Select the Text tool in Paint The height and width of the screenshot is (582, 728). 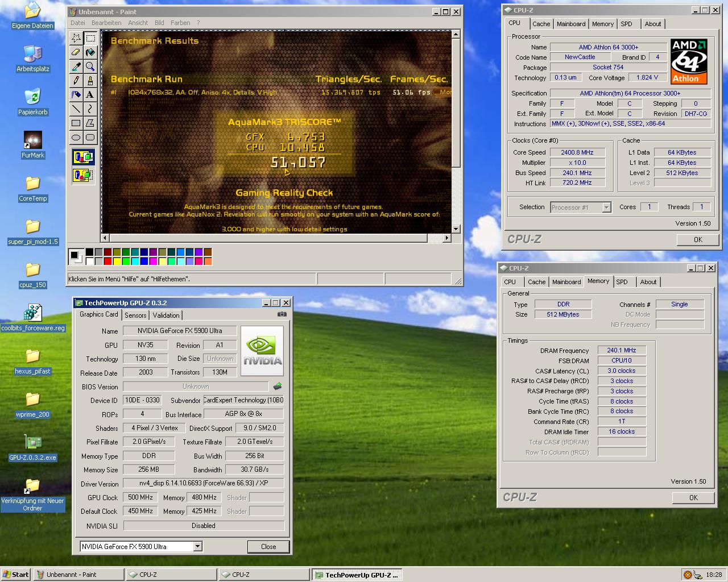90,95
